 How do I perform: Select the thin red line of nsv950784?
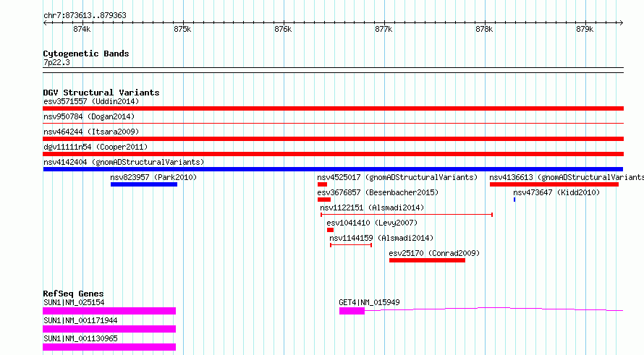(333, 123)
